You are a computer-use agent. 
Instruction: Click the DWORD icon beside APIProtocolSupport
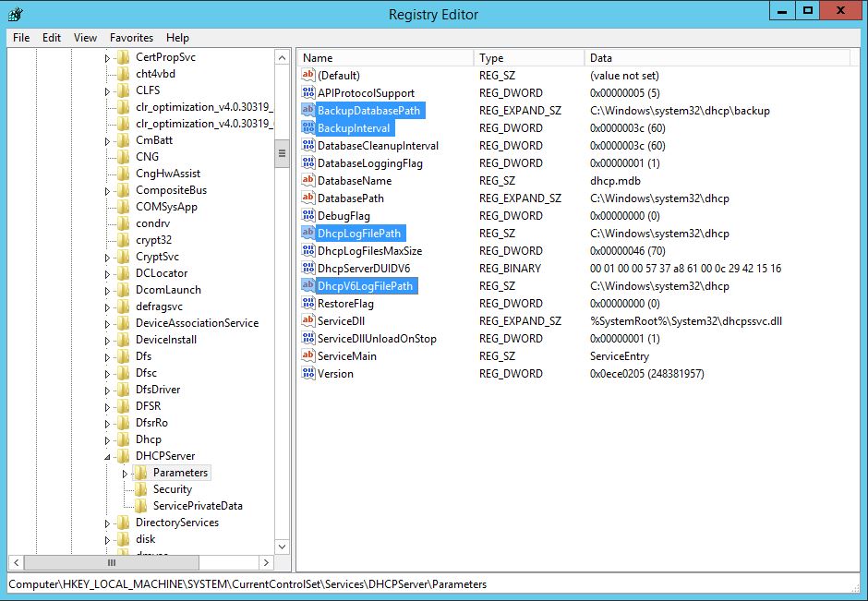coord(308,93)
